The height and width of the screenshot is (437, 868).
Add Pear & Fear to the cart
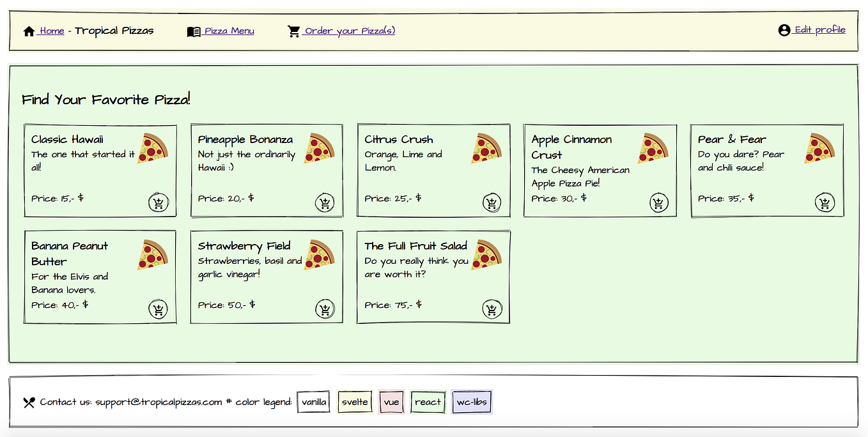point(825,203)
